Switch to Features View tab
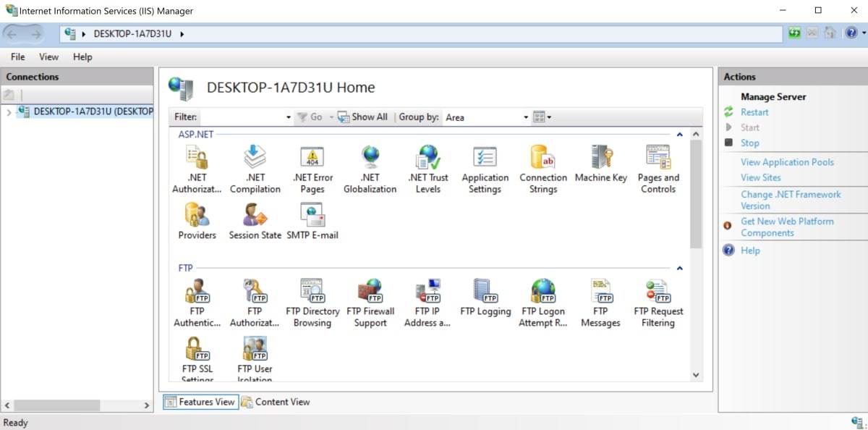Image resolution: width=868 pixels, height=430 pixels. tap(200, 402)
